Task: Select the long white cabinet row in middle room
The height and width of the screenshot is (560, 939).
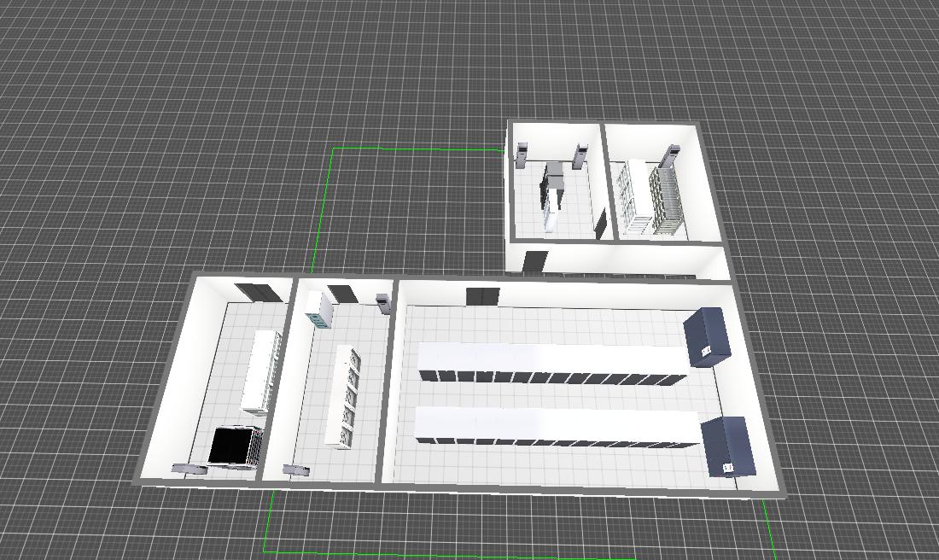Action: tap(344, 396)
